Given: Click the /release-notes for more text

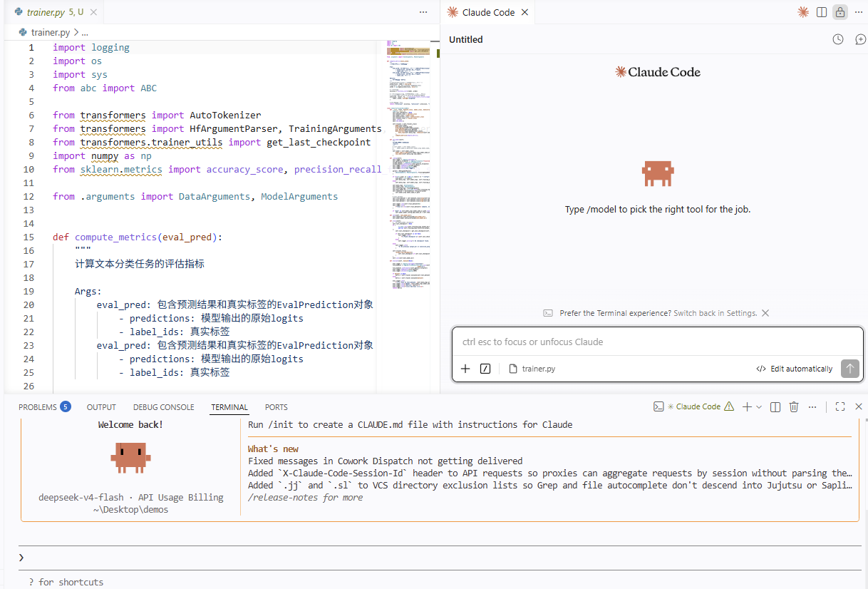Looking at the screenshot, I should click(x=305, y=497).
